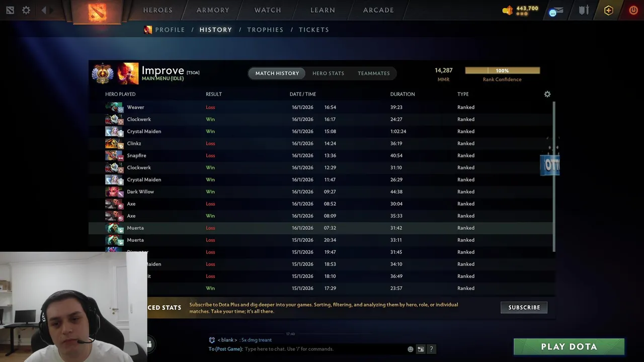Click the Clockwerk portrait at 16:17 match

click(x=114, y=119)
